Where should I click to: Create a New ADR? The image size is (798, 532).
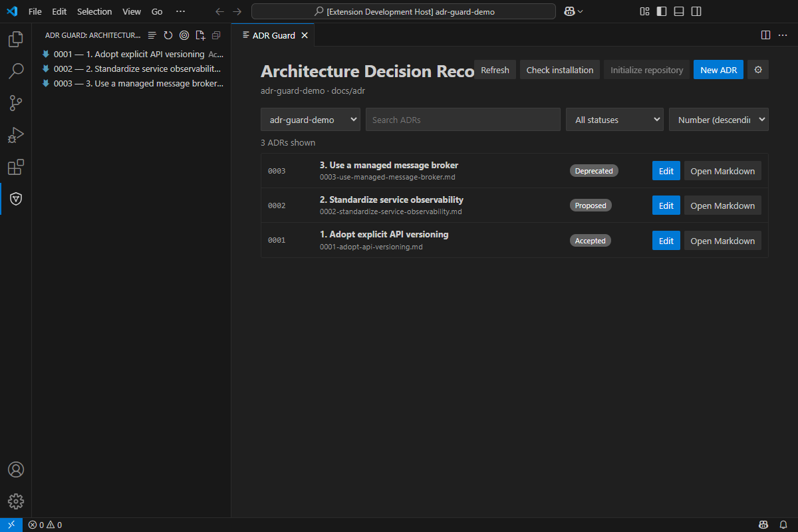pyautogui.click(x=718, y=70)
